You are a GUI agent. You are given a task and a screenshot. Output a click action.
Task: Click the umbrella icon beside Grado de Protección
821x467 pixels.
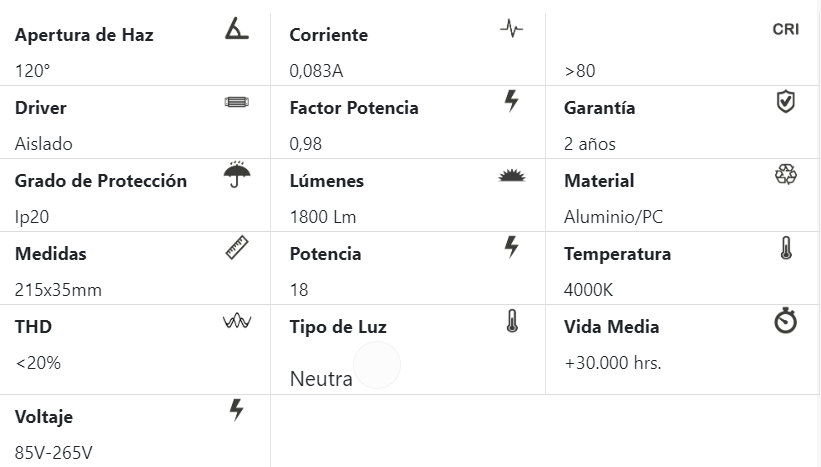pyautogui.click(x=237, y=175)
